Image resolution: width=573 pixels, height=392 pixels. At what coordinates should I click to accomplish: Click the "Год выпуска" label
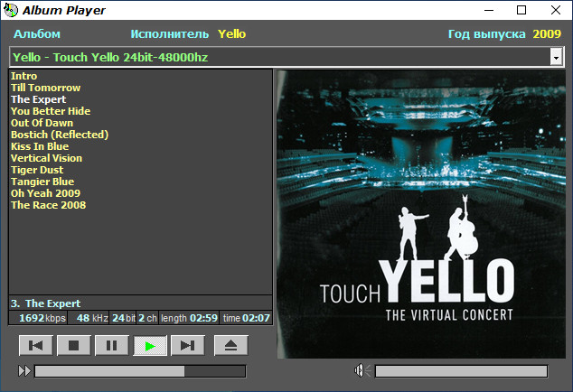tap(487, 34)
